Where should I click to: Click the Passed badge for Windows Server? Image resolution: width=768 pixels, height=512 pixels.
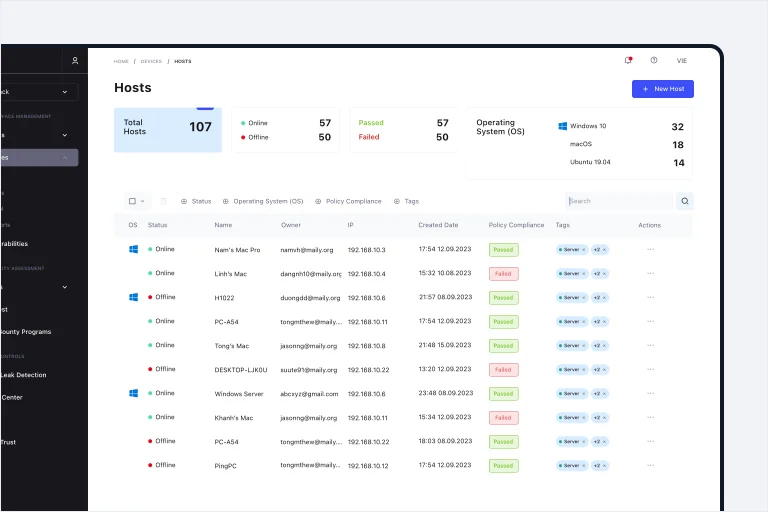click(504, 394)
